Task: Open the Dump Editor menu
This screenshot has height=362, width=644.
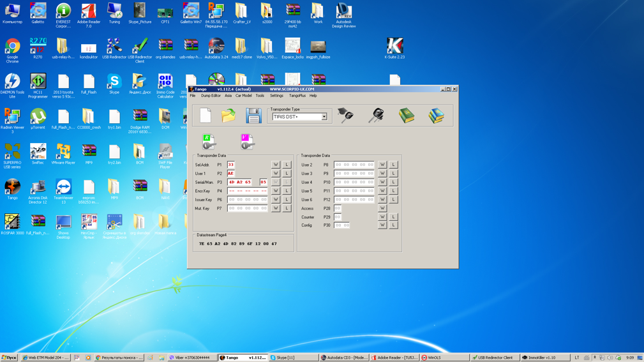Action: (x=211, y=96)
